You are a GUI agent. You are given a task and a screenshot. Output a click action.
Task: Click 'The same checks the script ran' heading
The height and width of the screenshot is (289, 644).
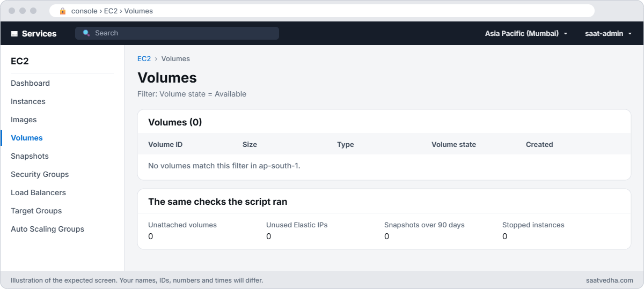point(217,202)
